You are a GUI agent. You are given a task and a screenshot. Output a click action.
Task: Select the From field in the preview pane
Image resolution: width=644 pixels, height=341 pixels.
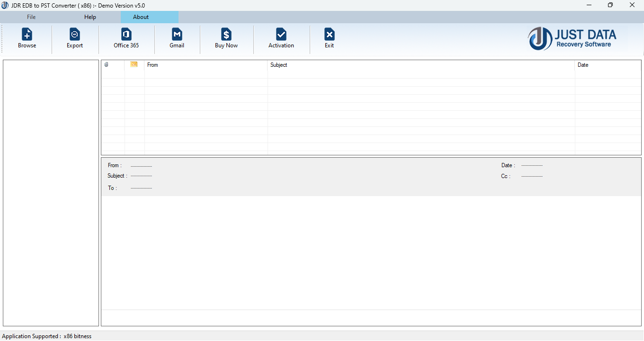114,165
